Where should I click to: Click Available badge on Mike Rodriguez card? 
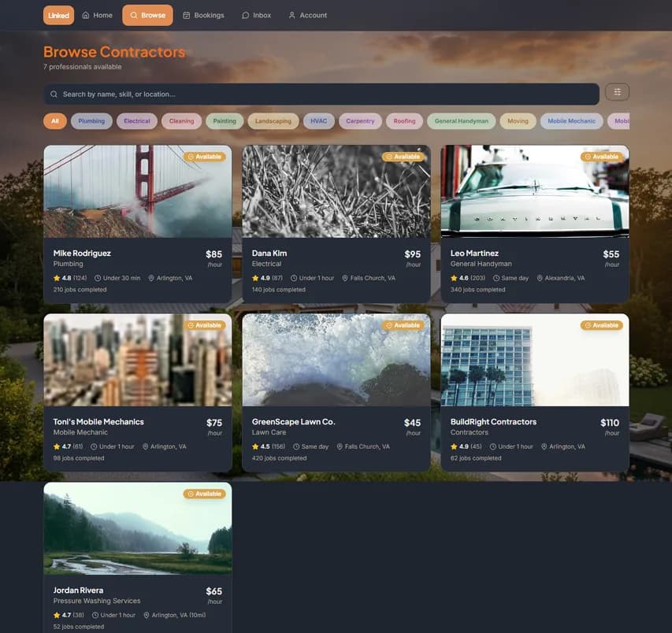click(x=204, y=157)
